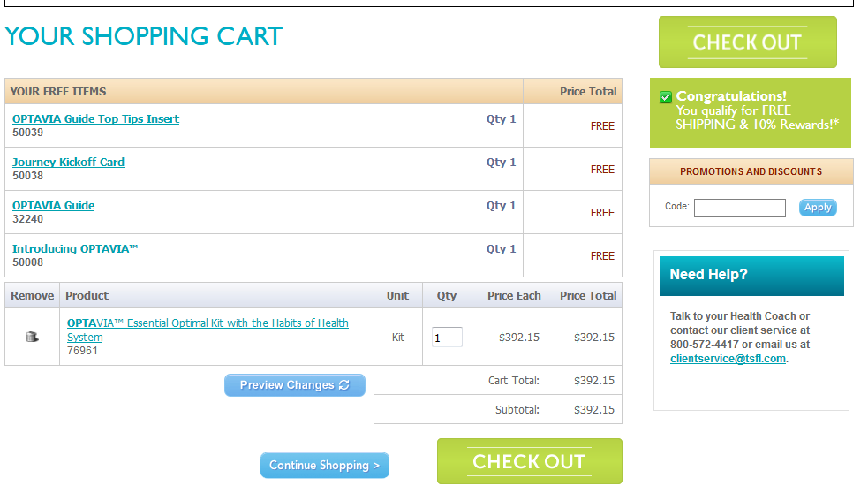The width and height of the screenshot is (868, 501).
Task: Open the Journey Kickoff Card link
Action: coord(68,162)
